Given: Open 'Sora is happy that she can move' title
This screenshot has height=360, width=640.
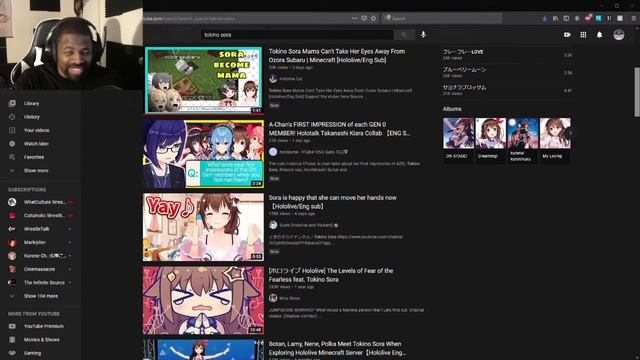Looking at the screenshot, I should click(x=333, y=202).
